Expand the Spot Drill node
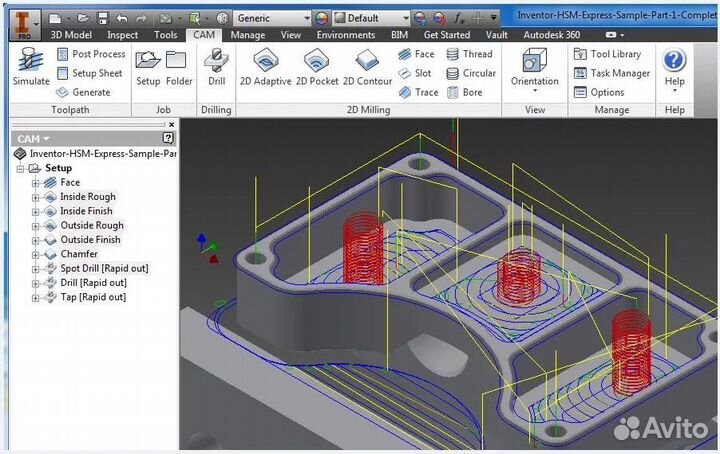Viewport: 720px width, 454px height. 35,269
